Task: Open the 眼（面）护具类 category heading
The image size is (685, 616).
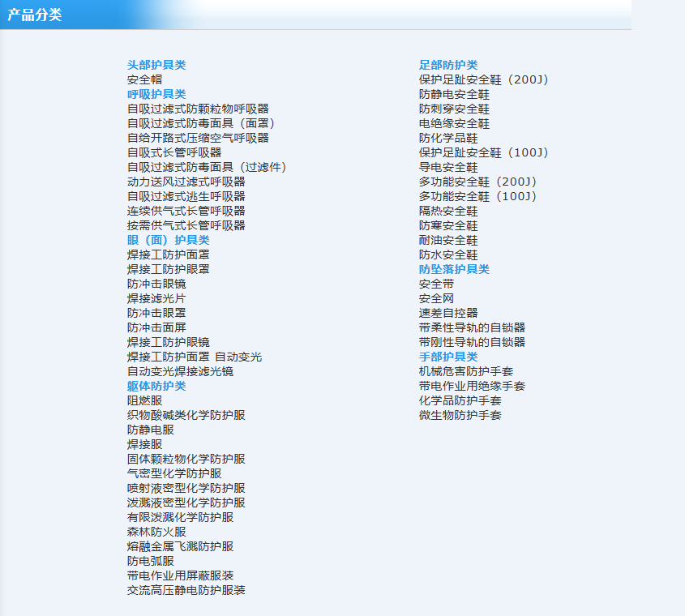Action: (168, 240)
